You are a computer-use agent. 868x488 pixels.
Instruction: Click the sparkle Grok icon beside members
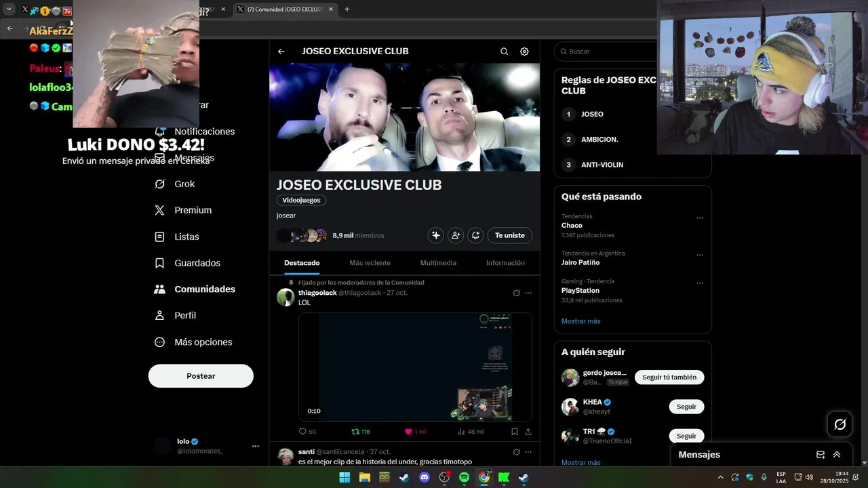(x=436, y=235)
